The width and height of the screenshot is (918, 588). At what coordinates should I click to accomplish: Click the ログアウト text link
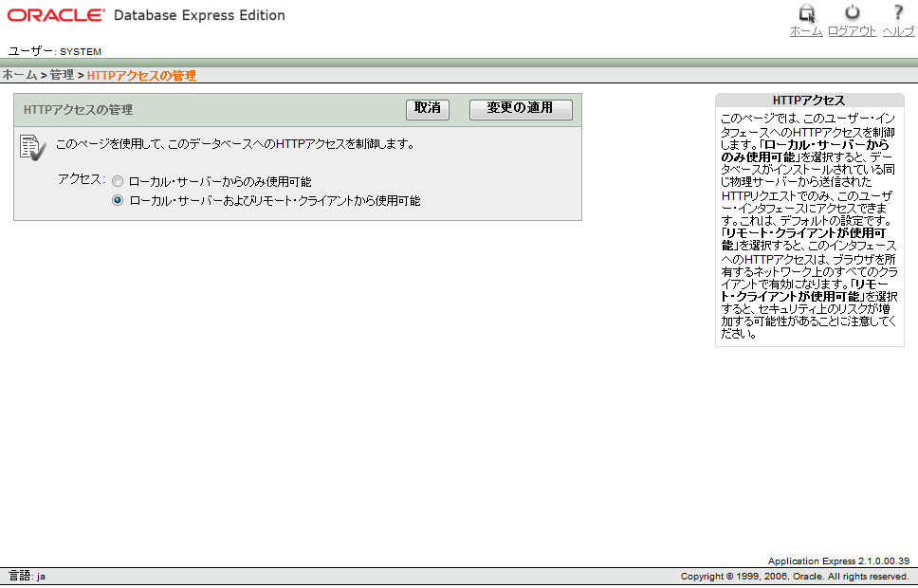[852, 31]
